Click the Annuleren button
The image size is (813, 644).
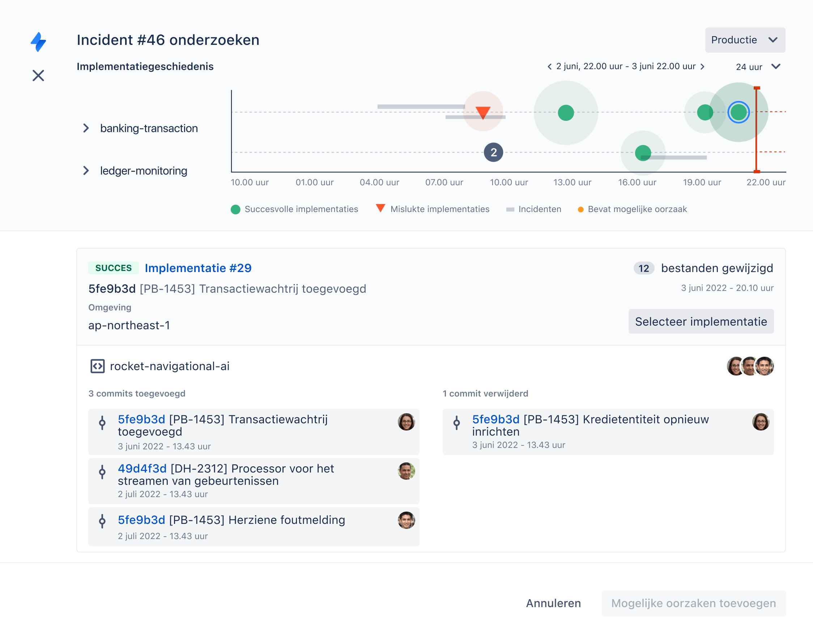pyautogui.click(x=553, y=603)
